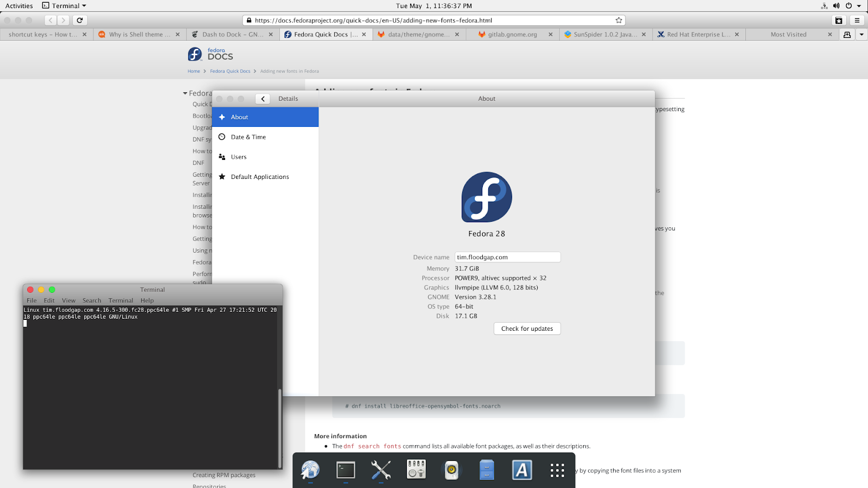
Task: Click the Fedora Docs logo
Action: [x=210, y=54]
